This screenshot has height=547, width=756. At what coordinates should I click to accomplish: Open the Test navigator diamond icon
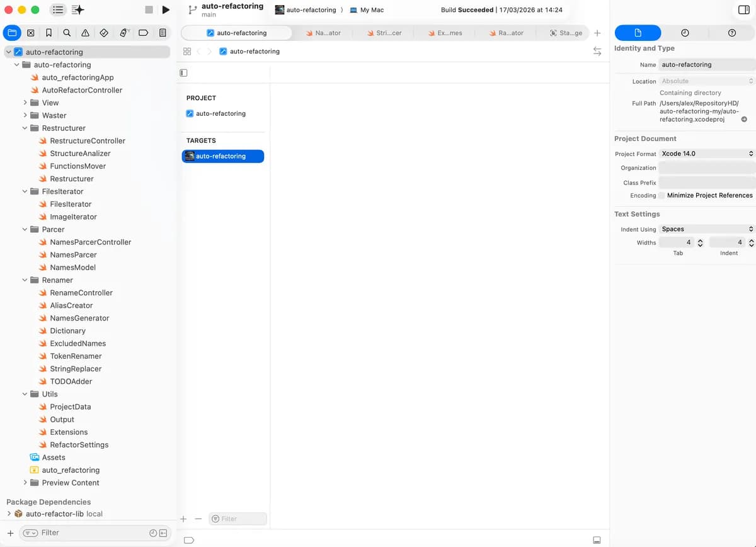[105, 33]
